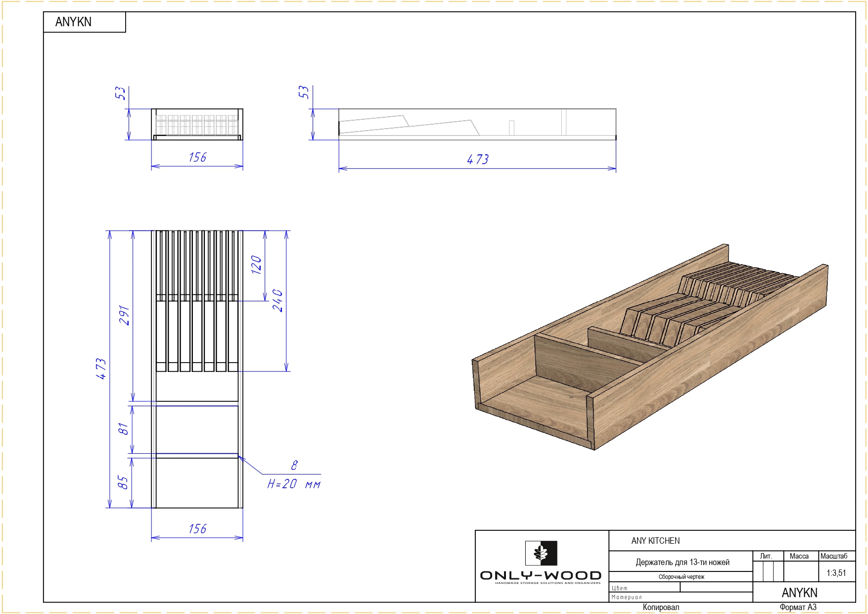The image size is (868, 614).
Task: Select the ANYKN label in top-left corner box
Action: coord(73,22)
